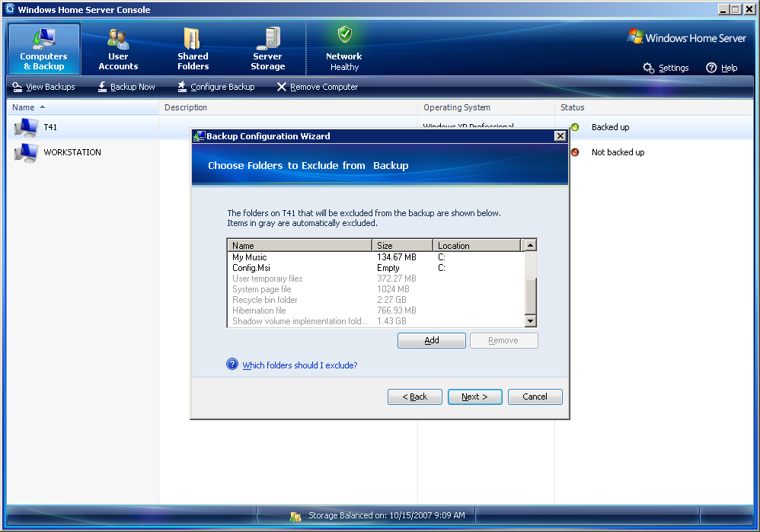Click the red Not backed up indicator

[x=575, y=152]
